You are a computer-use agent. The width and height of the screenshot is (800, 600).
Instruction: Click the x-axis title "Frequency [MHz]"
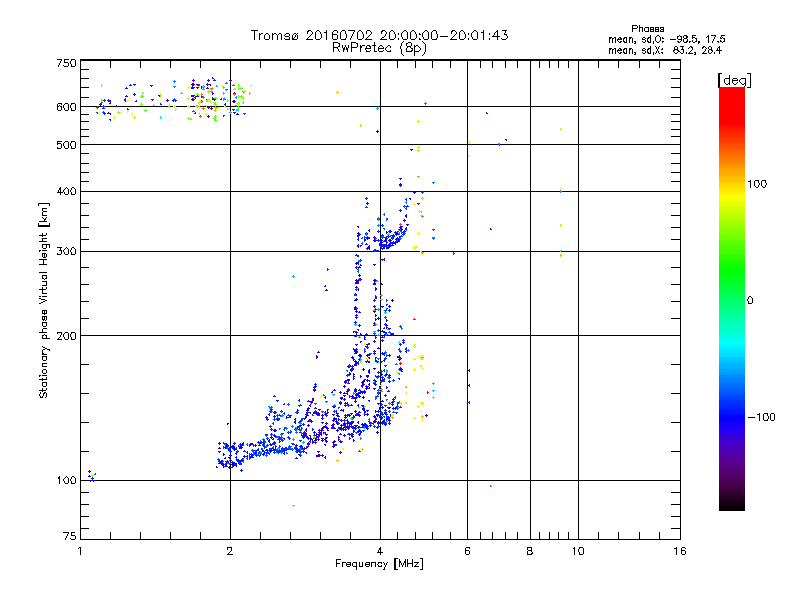point(379,564)
